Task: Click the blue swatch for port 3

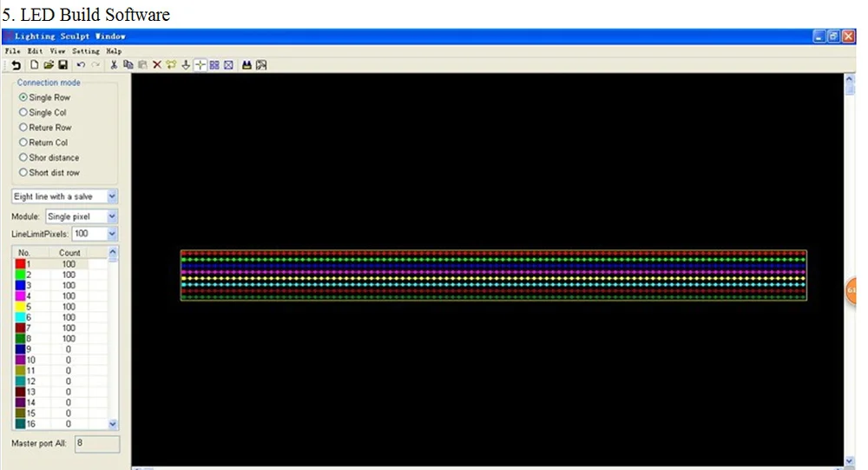Action: click(20, 286)
